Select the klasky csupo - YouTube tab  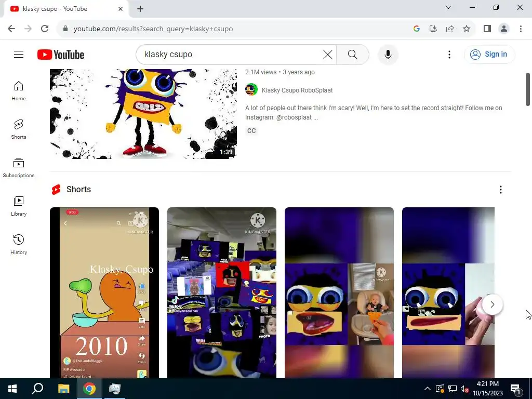coord(66,9)
